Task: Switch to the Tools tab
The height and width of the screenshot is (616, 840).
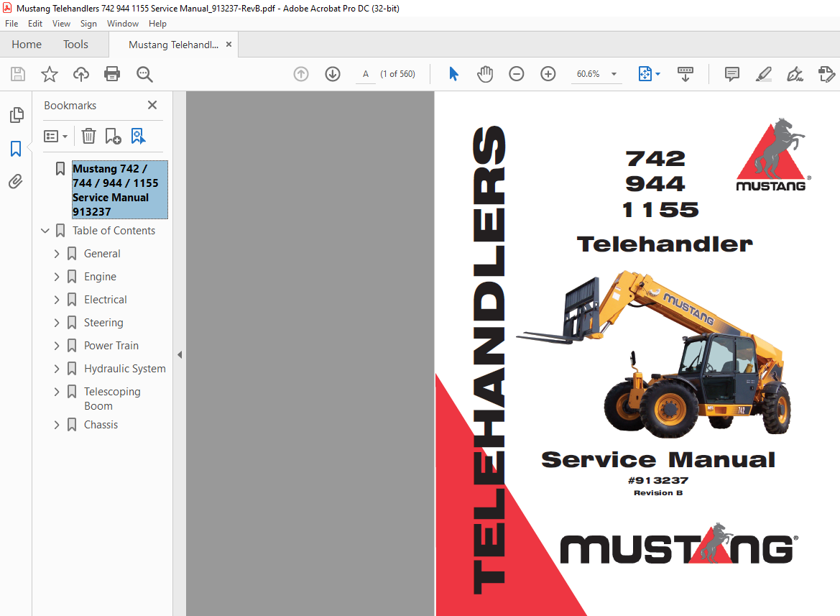Action: pyautogui.click(x=75, y=45)
